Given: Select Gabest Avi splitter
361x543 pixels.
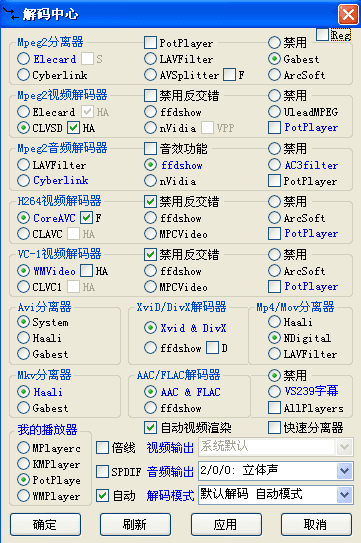Looking at the screenshot, I should [x=23, y=354].
